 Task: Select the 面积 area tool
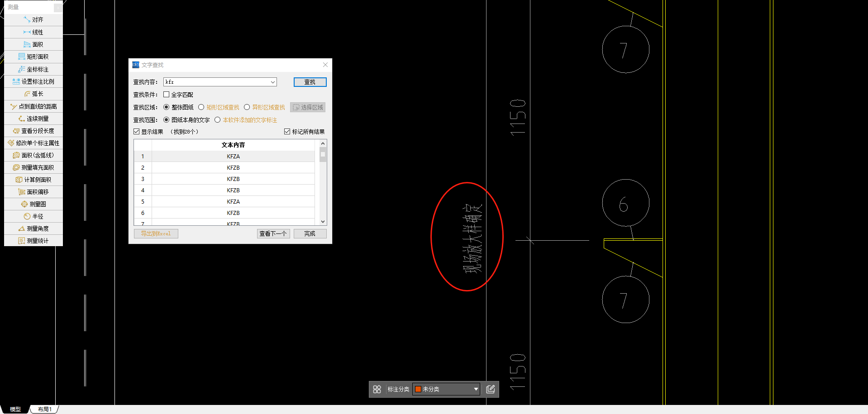[33, 44]
